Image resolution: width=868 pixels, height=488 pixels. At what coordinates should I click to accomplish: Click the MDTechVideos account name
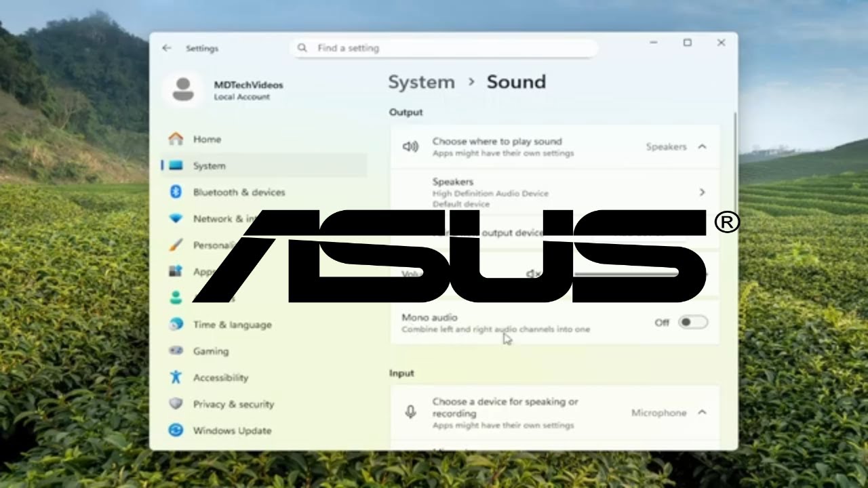click(248, 85)
